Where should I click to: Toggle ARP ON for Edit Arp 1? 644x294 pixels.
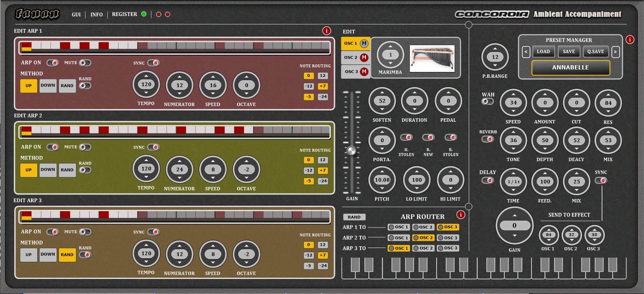point(53,63)
